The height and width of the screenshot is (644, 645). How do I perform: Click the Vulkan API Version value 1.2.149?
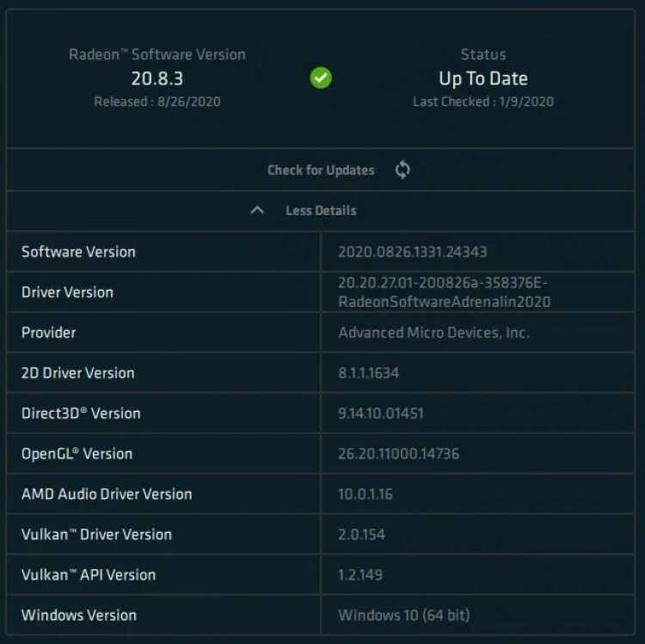tap(360, 574)
